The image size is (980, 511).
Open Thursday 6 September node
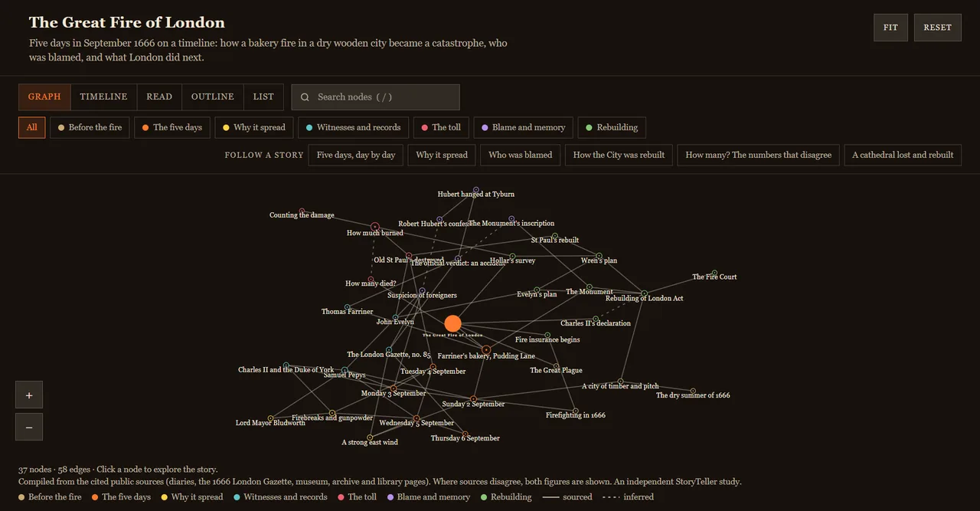(465, 434)
